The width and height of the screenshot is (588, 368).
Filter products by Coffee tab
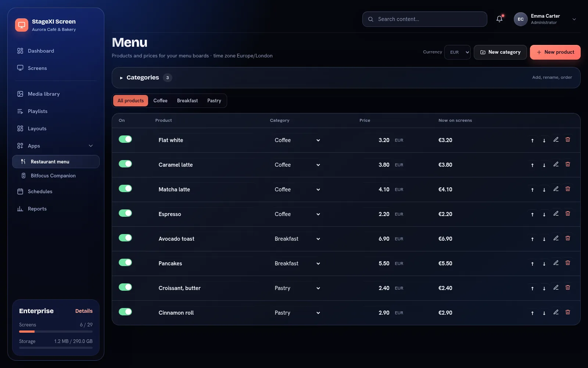160,101
